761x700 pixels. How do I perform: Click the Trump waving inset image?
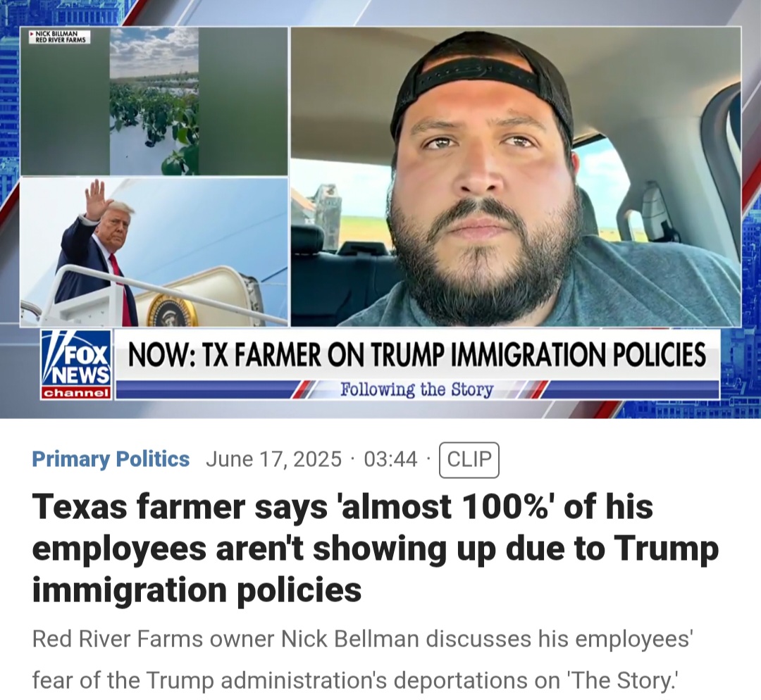click(154, 252)
